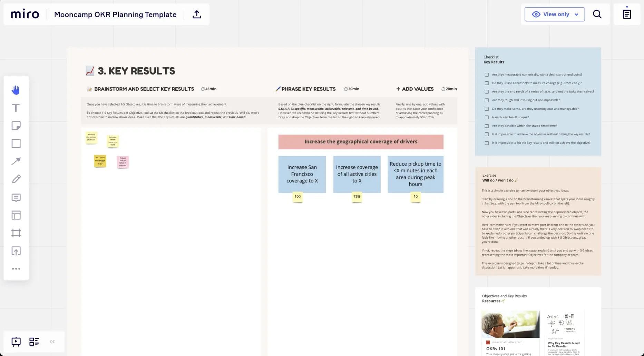This screenshot has width=644, height=356.
Task: Select the Frame tool
Action: [x=16, y=233]
